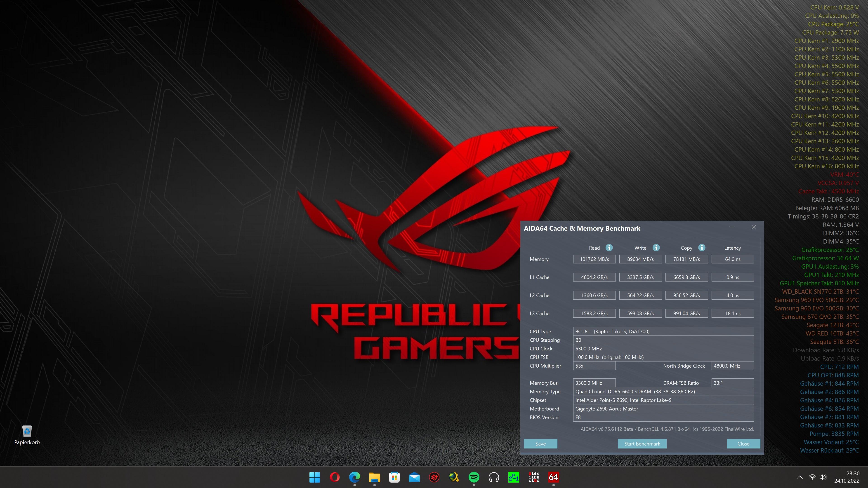Click Start Benchmark button

[x=642, y=443]
